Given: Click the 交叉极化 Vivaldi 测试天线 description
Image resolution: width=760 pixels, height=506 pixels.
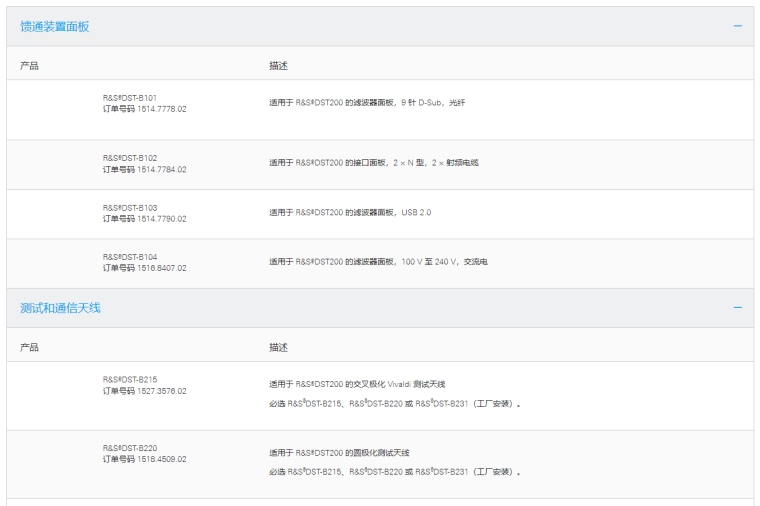Looking at the screenshot, I should tap(357, 384).
